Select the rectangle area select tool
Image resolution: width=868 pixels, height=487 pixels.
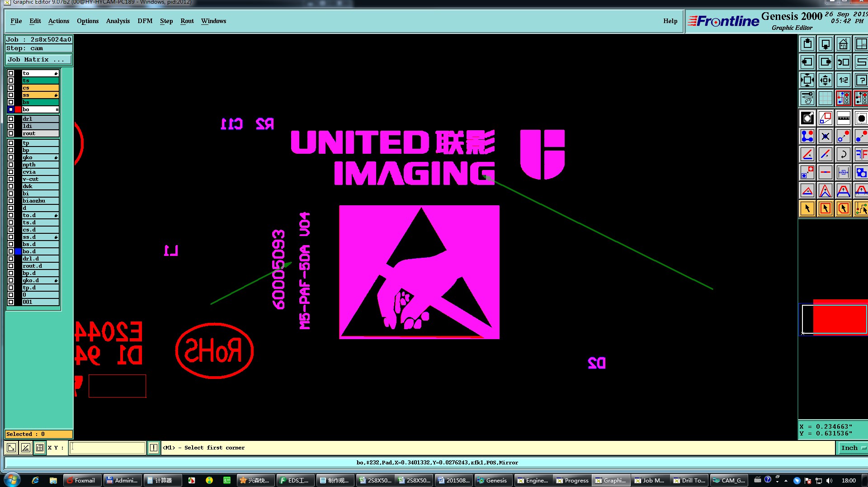(x=825, y=208)
